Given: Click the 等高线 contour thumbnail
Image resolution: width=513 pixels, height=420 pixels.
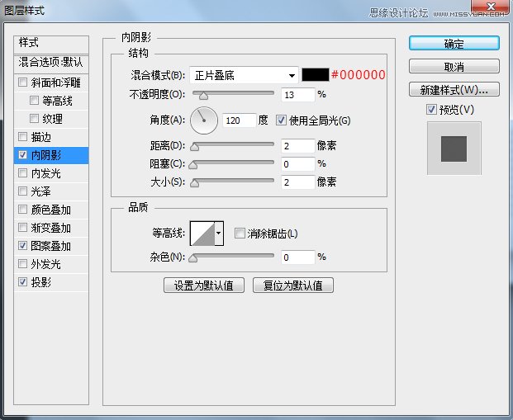Looking at the screenshot, I should point(202,234).
